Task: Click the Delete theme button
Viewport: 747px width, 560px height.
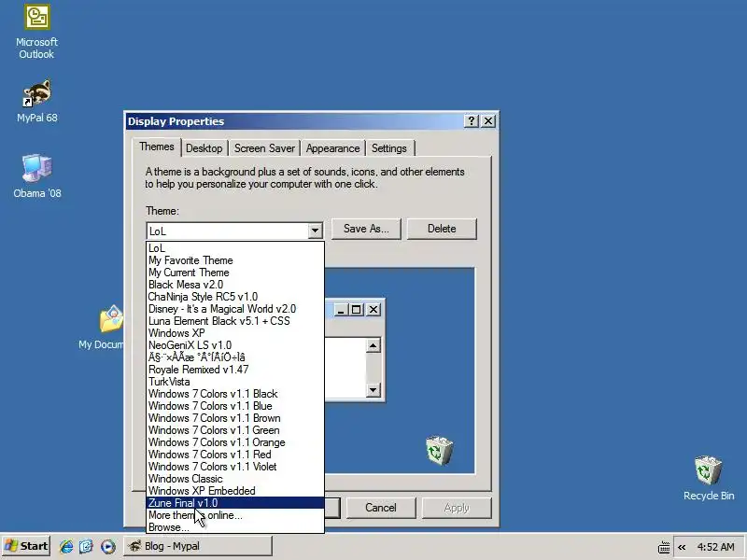Action: (x=442, y=229)
